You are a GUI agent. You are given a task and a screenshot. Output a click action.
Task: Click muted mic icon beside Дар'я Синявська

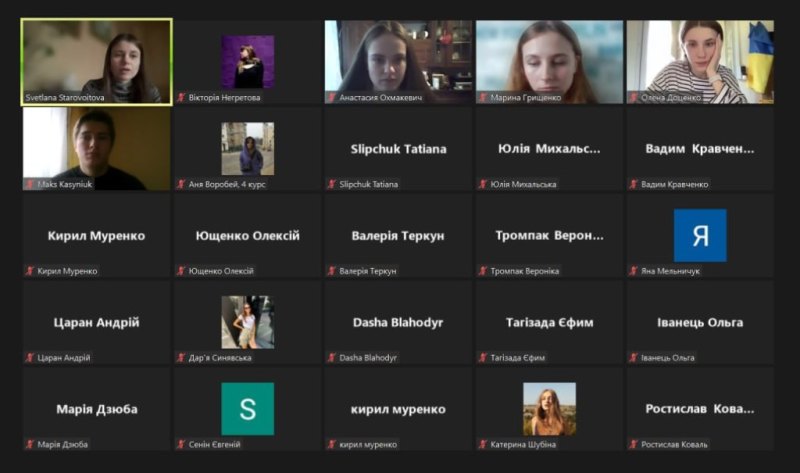pos(181,358)
